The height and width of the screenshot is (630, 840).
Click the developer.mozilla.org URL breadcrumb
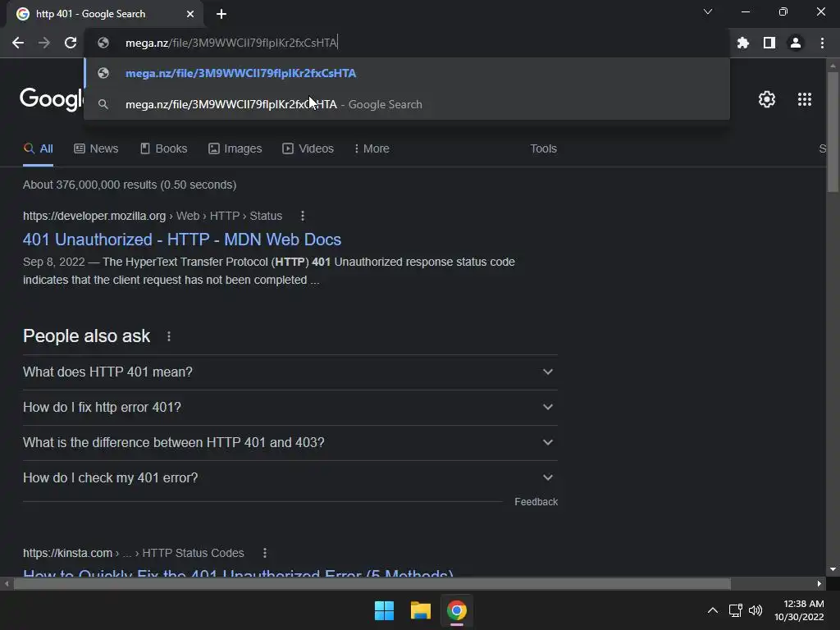click(153, 216)
